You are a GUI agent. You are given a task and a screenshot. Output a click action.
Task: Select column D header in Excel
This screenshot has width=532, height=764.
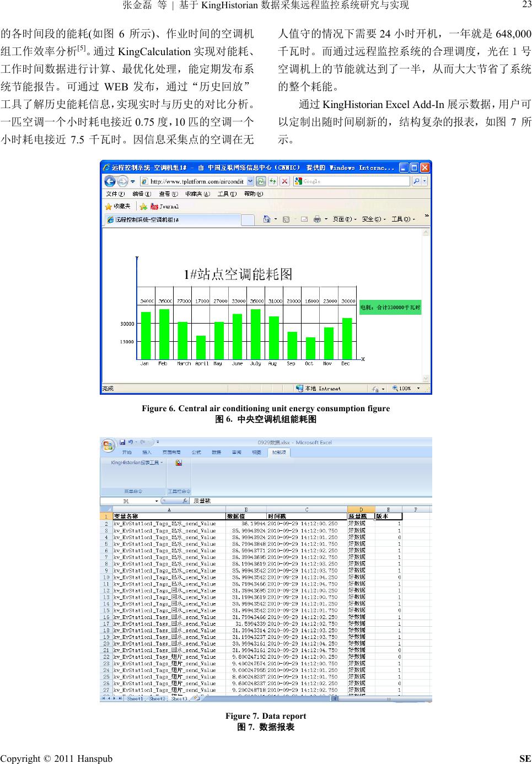[361, 509]
